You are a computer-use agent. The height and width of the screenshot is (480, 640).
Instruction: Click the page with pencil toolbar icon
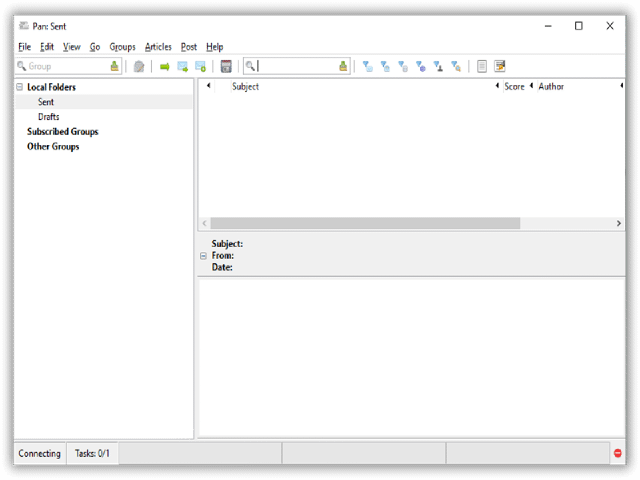point(500,66)
